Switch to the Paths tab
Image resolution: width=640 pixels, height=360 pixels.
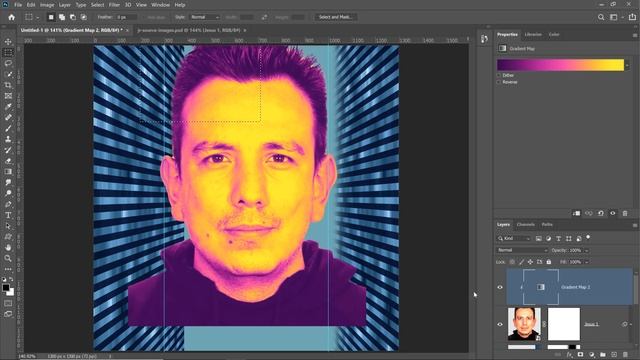(x=547, y=224)
